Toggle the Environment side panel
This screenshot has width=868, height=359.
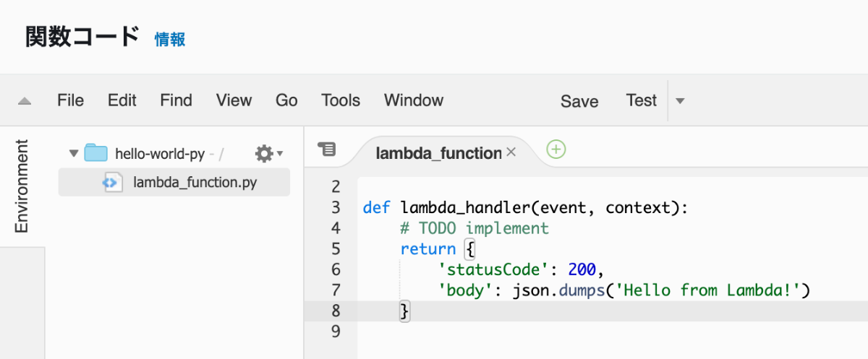[x=22, y=186]
